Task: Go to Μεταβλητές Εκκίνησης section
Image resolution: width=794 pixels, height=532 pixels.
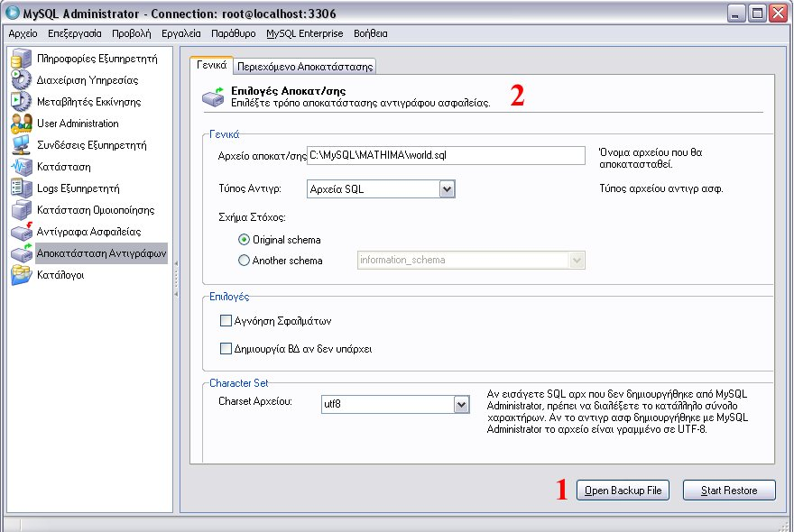Action: pos(89,102)
